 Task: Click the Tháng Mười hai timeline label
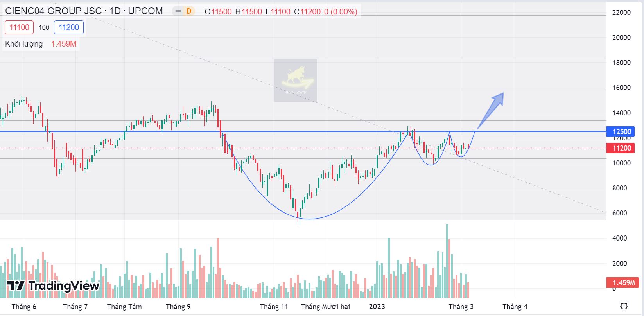(325, 306)
